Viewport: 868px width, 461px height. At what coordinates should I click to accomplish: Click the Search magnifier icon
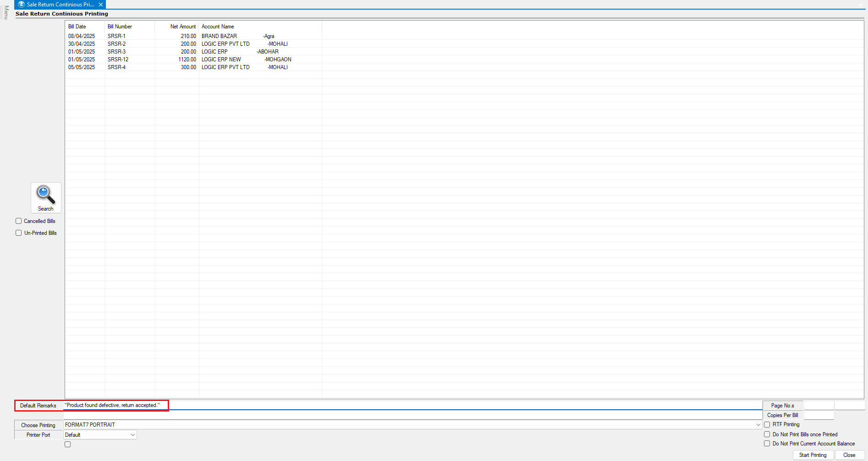(45, 195)
